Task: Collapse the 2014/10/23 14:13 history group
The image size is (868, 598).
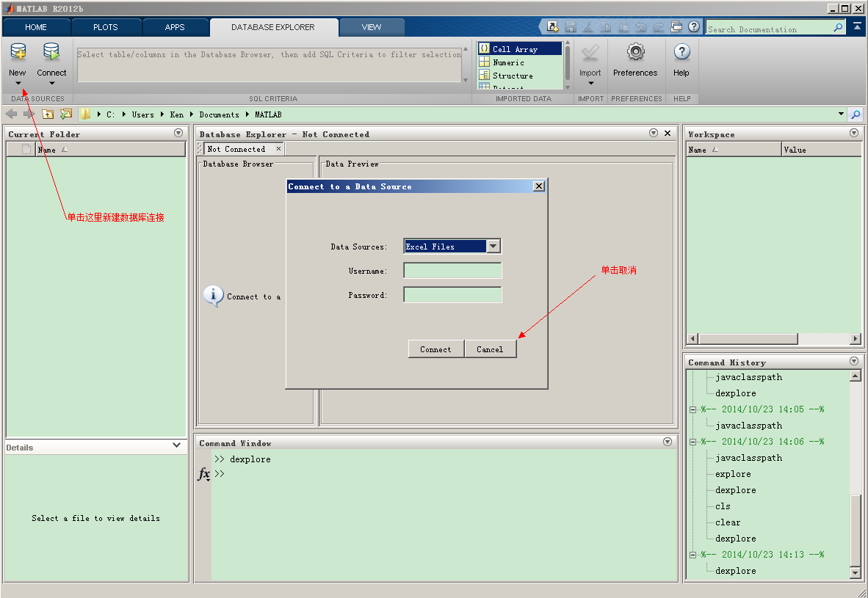Action: pos(692,555)
